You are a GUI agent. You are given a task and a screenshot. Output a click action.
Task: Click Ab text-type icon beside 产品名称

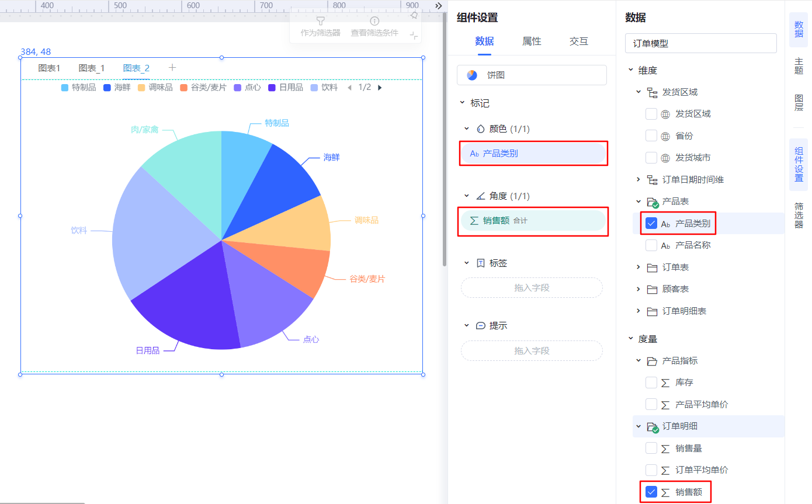[665, 245]
